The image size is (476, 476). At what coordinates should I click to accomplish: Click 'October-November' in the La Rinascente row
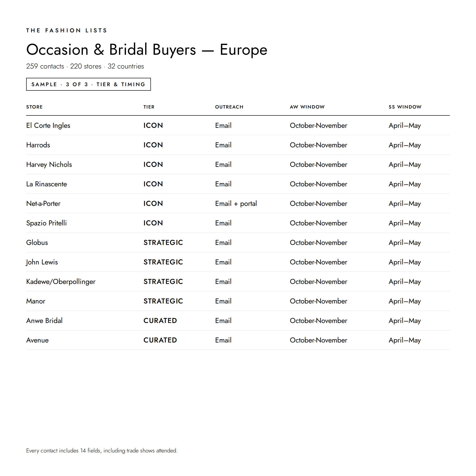click(x=319, y=184)
